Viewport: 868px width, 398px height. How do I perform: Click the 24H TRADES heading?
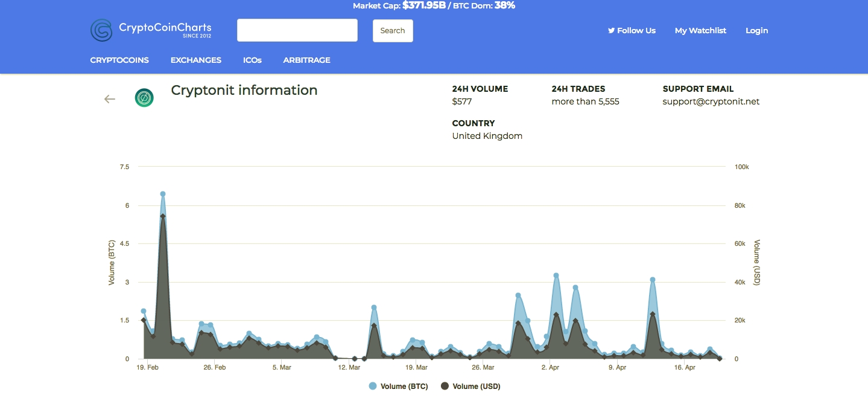click(x=578, y=89)
